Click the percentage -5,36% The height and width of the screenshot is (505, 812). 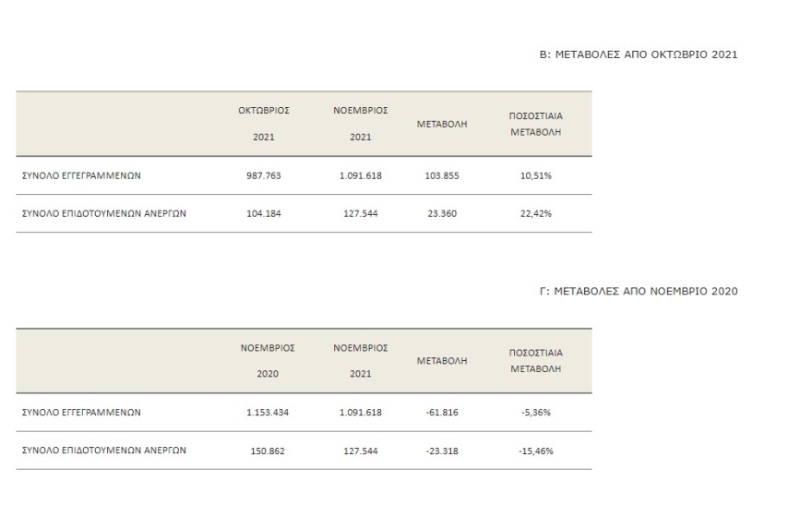pyautogui.click(x=536, y=413)
